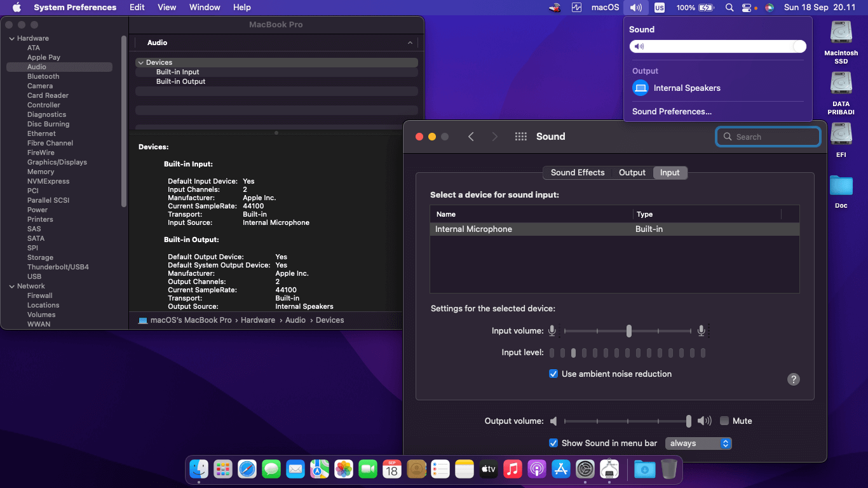Switch to the Output tab
Screen dimensions: 868x488
click(x=632, y=172)
